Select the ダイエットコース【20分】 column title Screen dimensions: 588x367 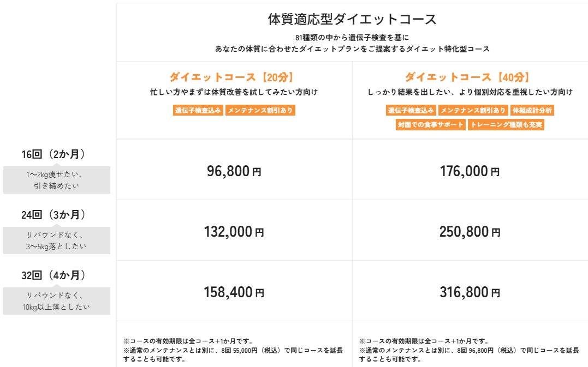click(234, 77)
